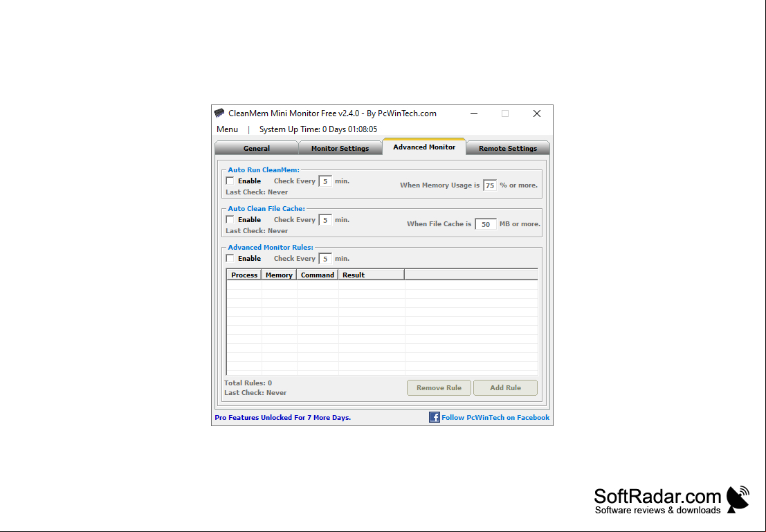Click the Result column header
This screenshot has height=532, width=766.
(x=372, y=275)
